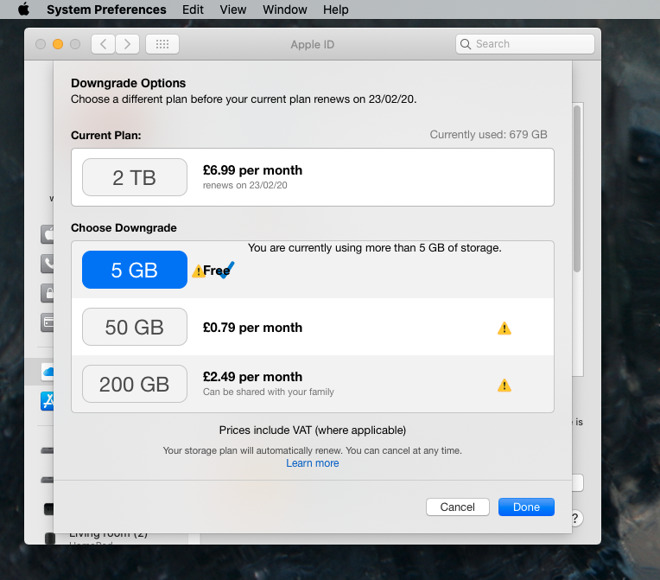Open the System Preferences menu
Viewport: 660px width, 580px height.
(106, 10)
